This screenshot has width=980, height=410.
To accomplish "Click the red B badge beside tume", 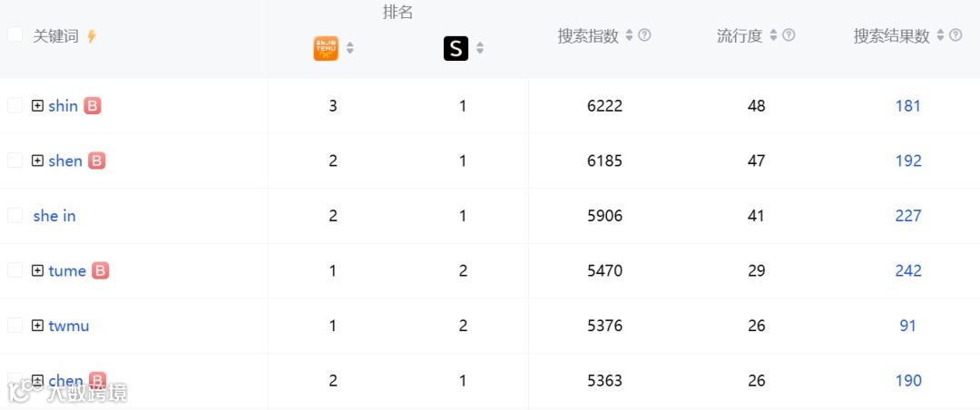I will coord(100,270).
